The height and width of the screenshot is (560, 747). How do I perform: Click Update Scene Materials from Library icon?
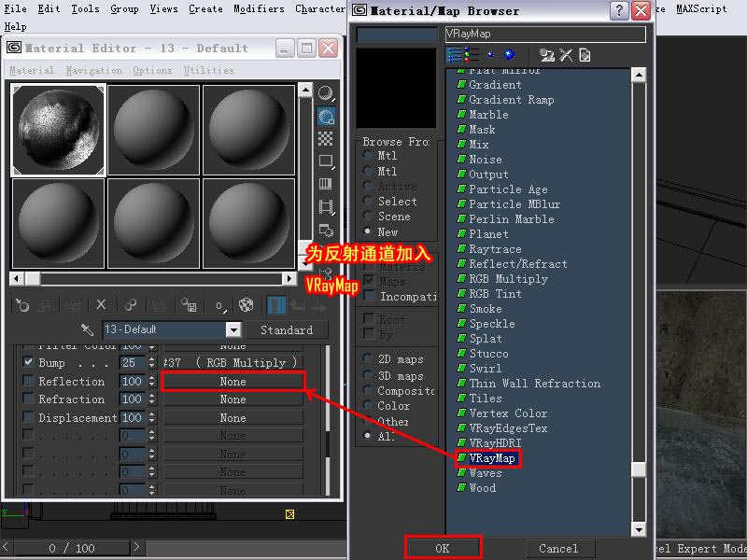click(x=547, y=55)
